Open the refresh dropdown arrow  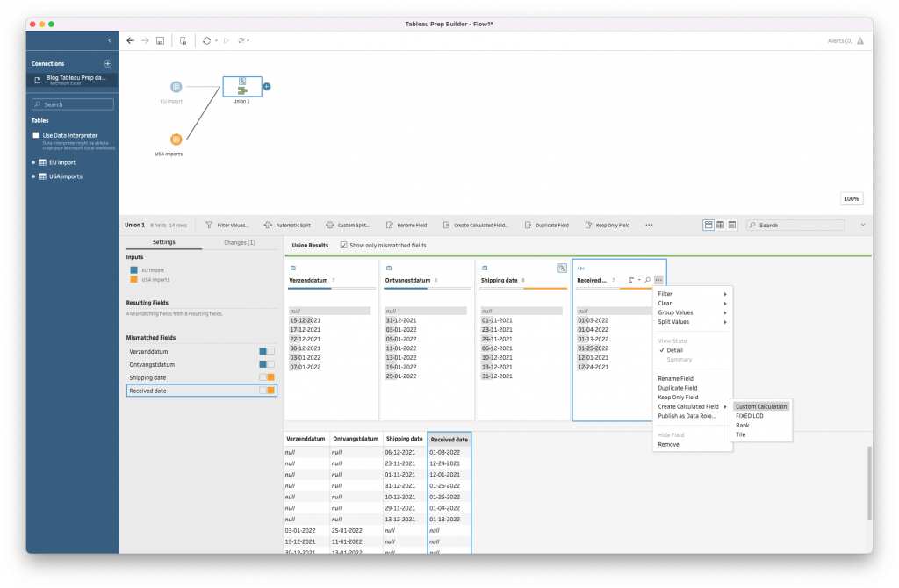214,40
